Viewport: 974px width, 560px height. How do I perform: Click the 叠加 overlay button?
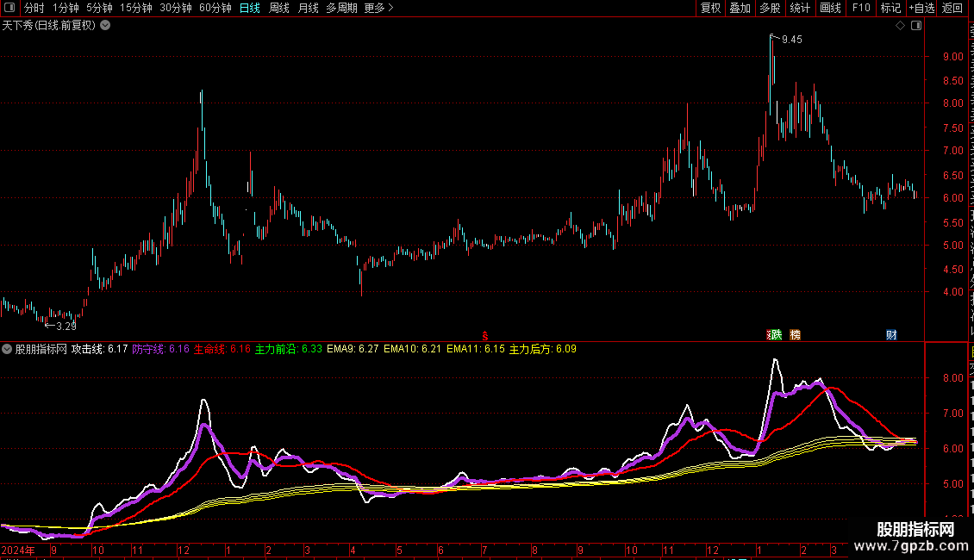point(740,8)
